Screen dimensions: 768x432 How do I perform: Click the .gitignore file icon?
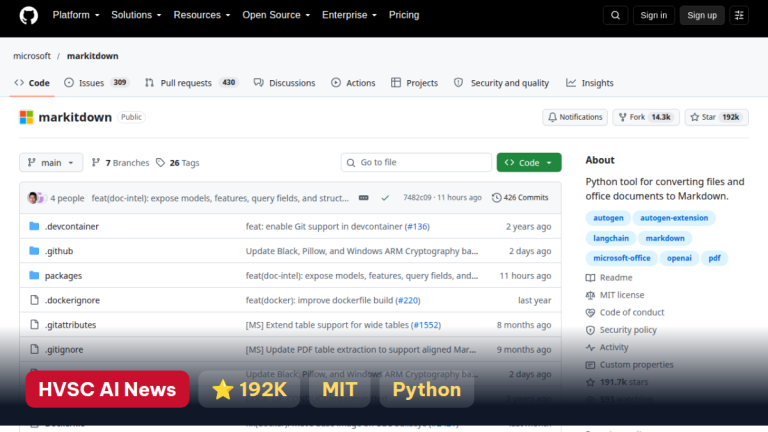(34, 349)
